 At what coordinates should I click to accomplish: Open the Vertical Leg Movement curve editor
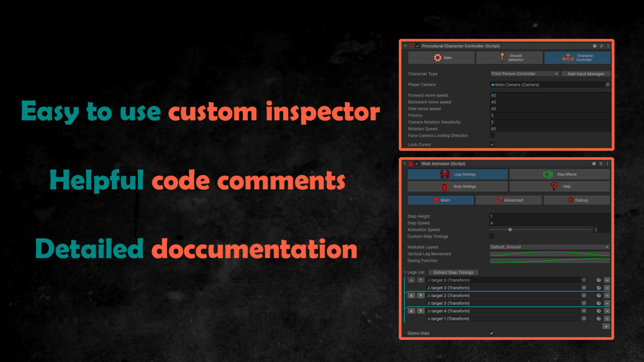(550, 254)
